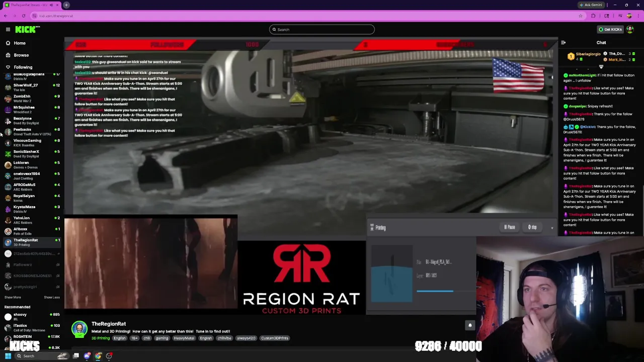Click TheRegionRat channel name below video

click(109, 324)
